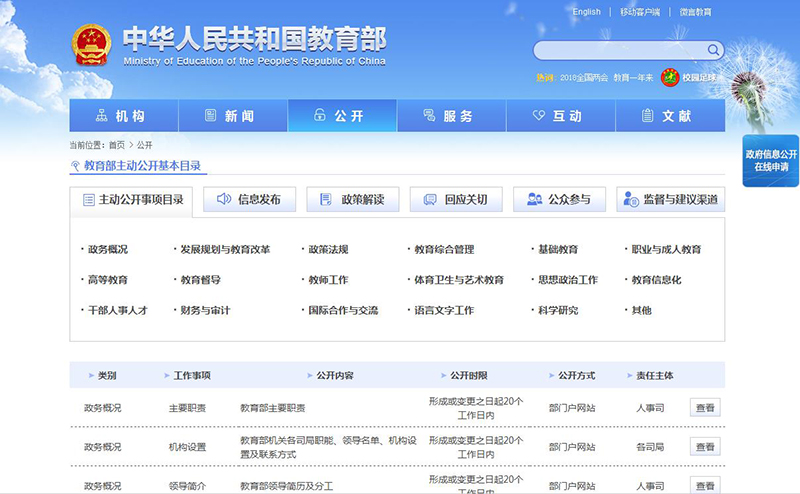
Task: Open the 文献 navigation menu
Action: coord(669,116)
